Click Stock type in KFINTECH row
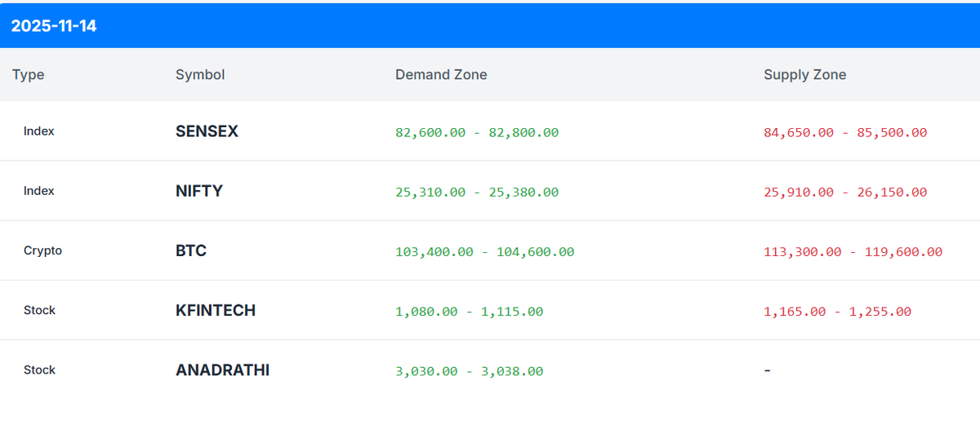The image size is (980, 425). coord(39,310)
